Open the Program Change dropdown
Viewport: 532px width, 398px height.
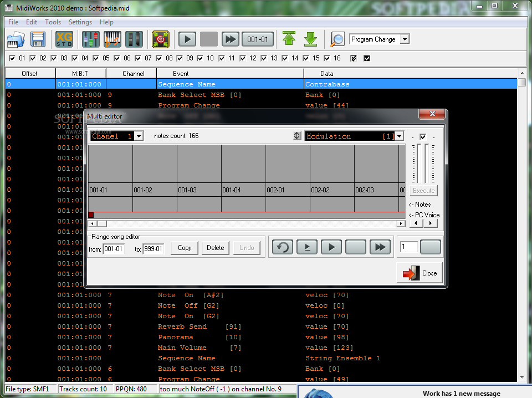pyautogui.click(x=405, y=39)
